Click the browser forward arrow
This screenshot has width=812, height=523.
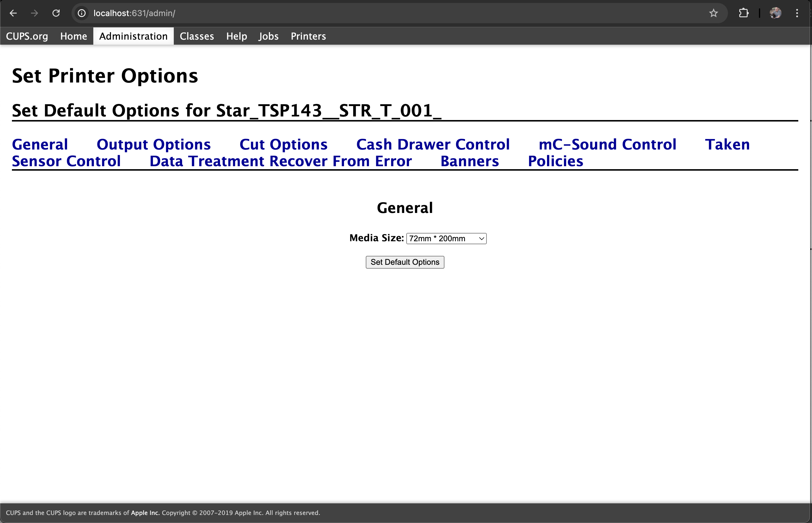(x=34, y=13)
